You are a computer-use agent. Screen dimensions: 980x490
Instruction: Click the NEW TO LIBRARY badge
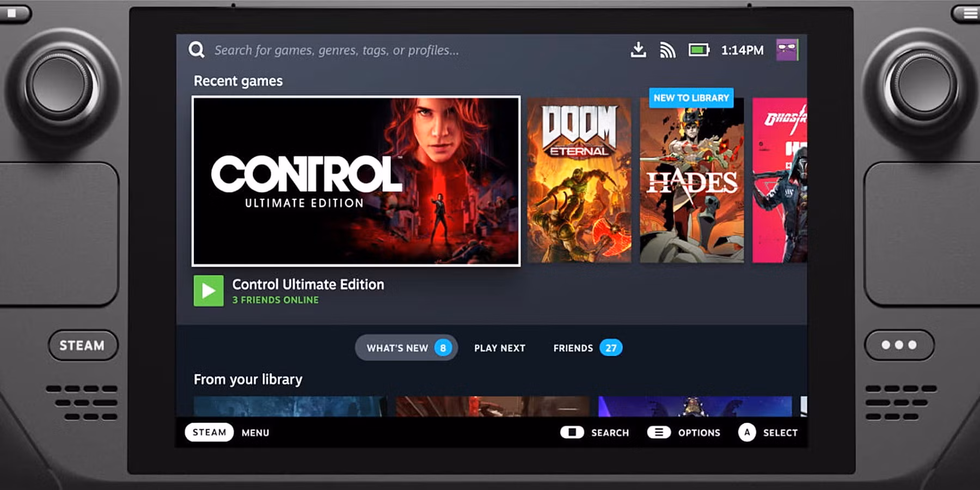pyautogui.click(x=691, y=98)
